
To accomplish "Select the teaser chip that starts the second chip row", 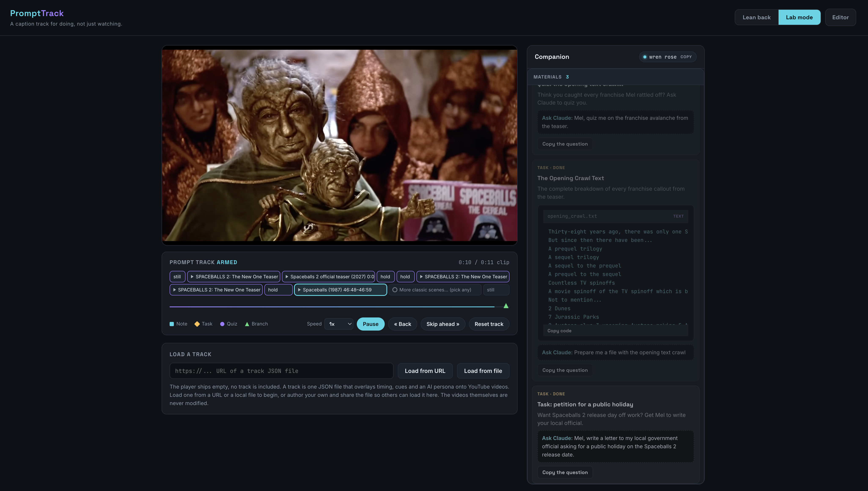I will coord(216,290).
